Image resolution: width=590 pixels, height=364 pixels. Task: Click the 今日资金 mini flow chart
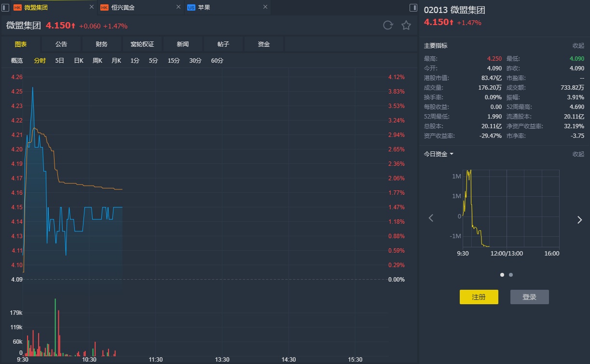point(511,208)
